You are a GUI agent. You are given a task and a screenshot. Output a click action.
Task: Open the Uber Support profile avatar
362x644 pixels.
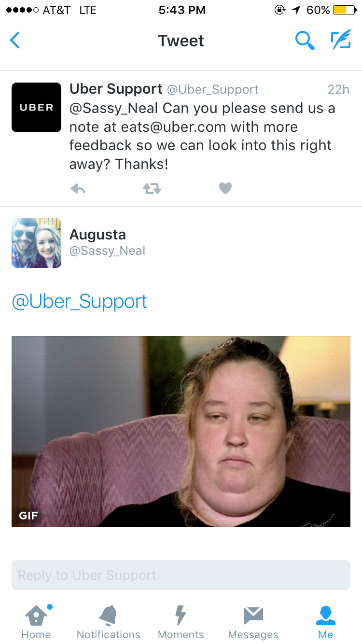click(36, 107)
